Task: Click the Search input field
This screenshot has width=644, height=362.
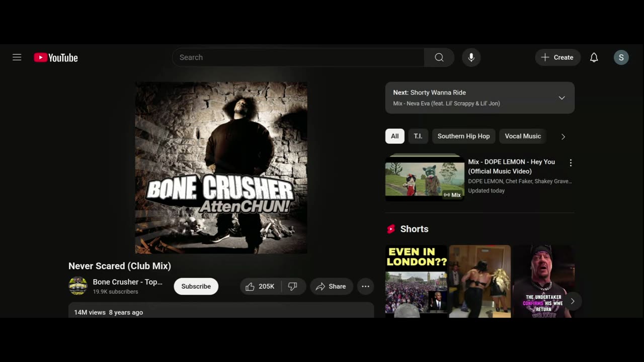Action: coord(298,57)
